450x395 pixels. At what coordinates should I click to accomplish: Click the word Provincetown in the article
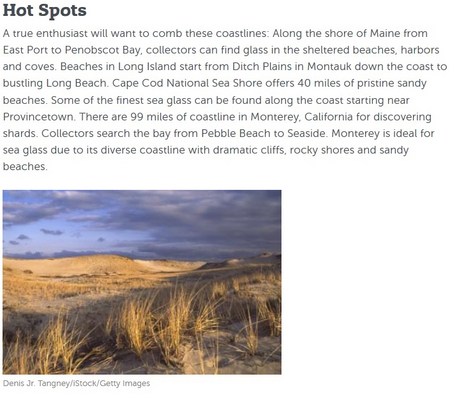pos(39,117)
